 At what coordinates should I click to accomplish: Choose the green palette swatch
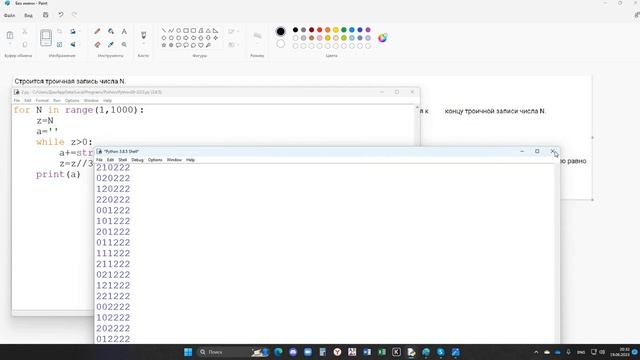pyautogui.click(x=344, y=30)
